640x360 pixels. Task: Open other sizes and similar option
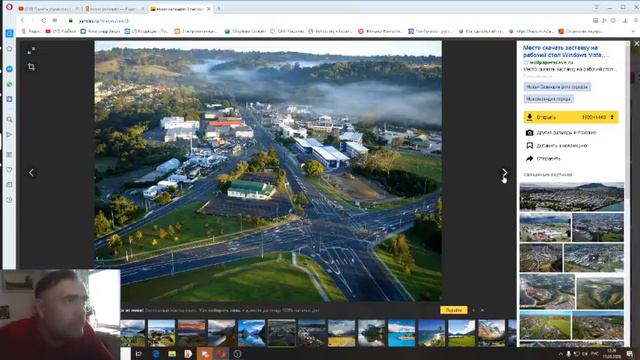click(x=561, y=132)
